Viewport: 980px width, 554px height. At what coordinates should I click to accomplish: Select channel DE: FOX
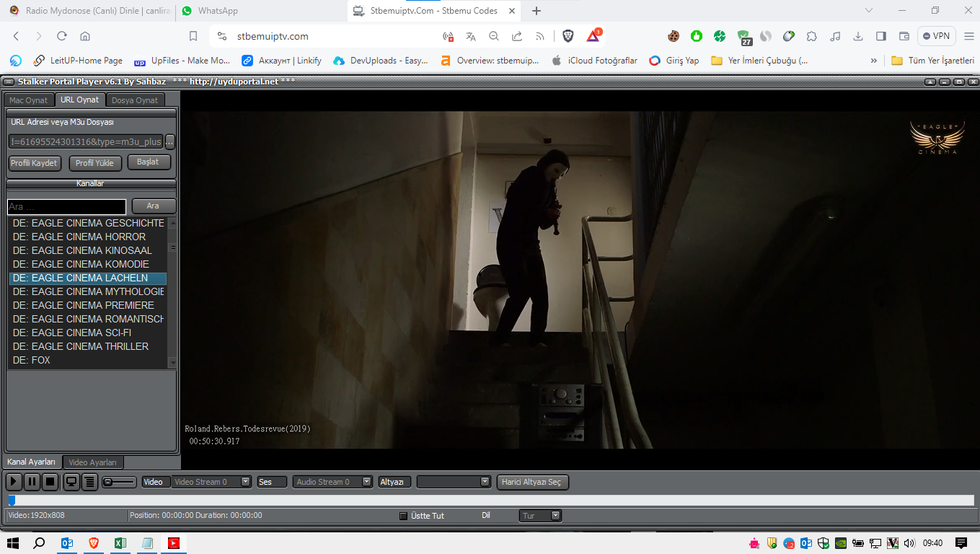click(88, 360)
